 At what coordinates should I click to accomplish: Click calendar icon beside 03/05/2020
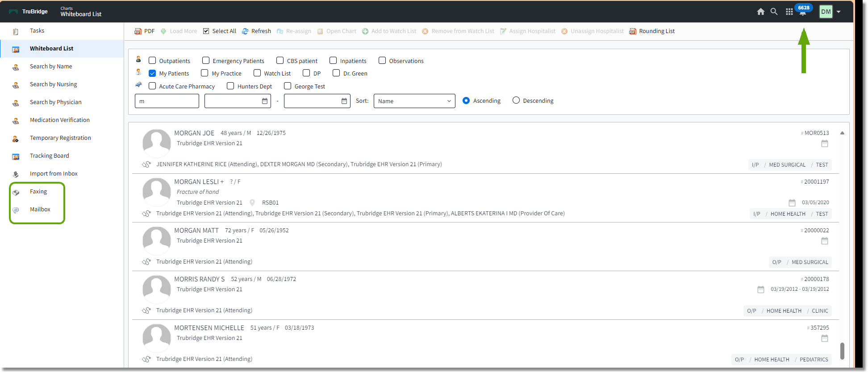[792, 202]
